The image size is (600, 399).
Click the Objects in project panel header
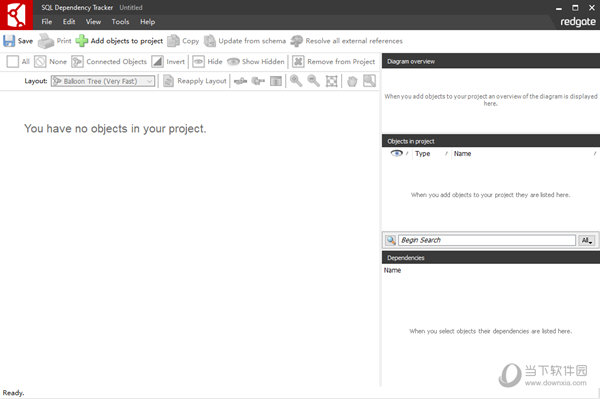click(x=491, y=141)
